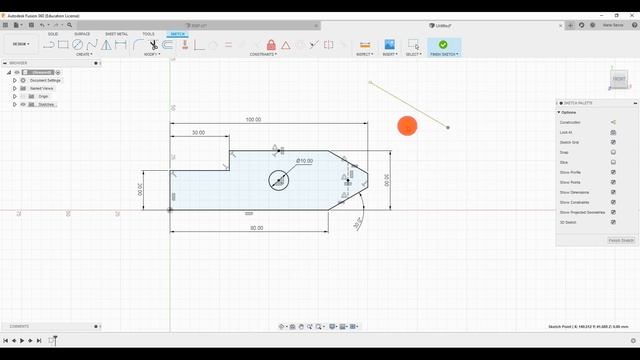Toggle the Sketch Grid checkbox

(x=613, y=142)
